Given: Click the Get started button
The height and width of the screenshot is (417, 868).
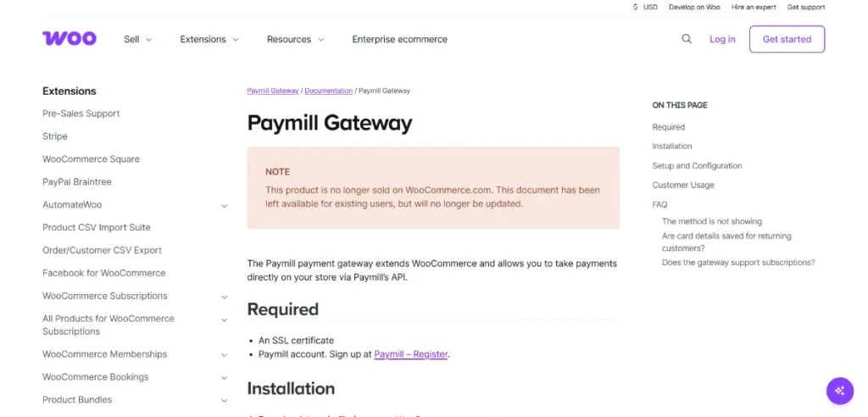Looking at the screenshot, I should coord(787,39).
